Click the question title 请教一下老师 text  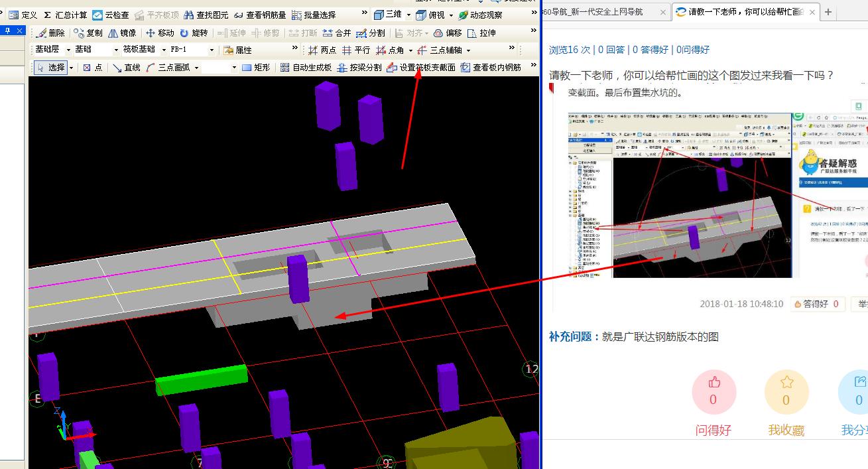(x=692, y=75)
